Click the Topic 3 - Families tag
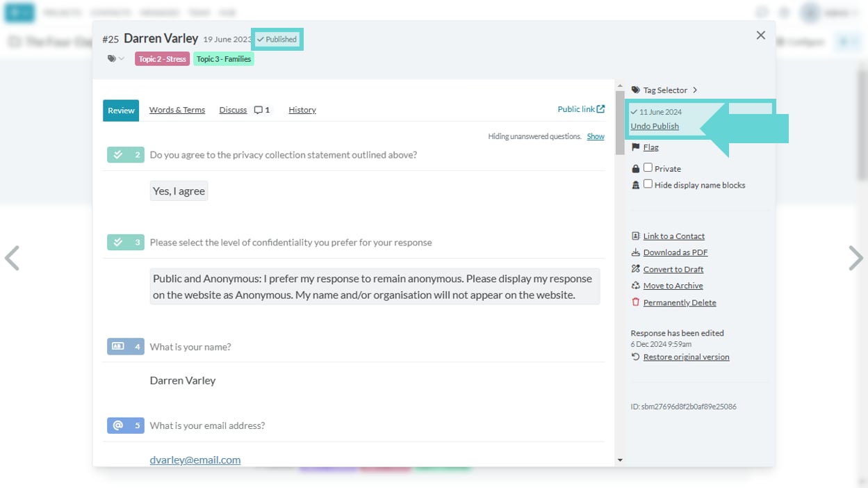This screenshot has width=868, height=488. (224, 59)
